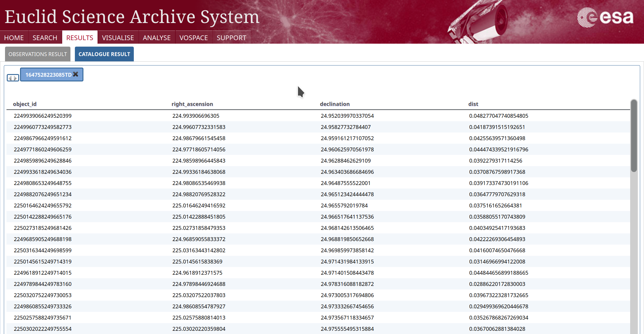Select object_id 2250302022249755554

pyautogui.click(x=43, y=329)
